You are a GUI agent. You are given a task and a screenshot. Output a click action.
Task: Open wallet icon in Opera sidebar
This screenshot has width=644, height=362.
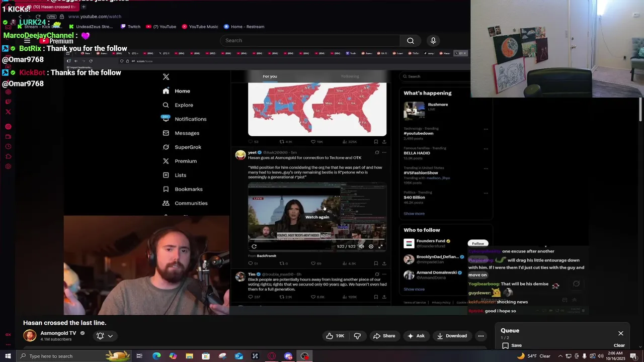pyautogui.click(x=8, y=137)
